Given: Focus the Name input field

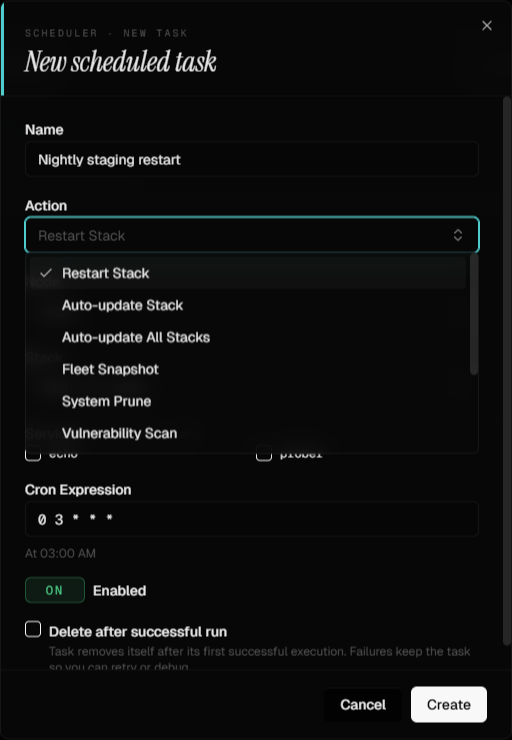Looking at the screenshot, I should pyautogui.click(x=252, y=160).
